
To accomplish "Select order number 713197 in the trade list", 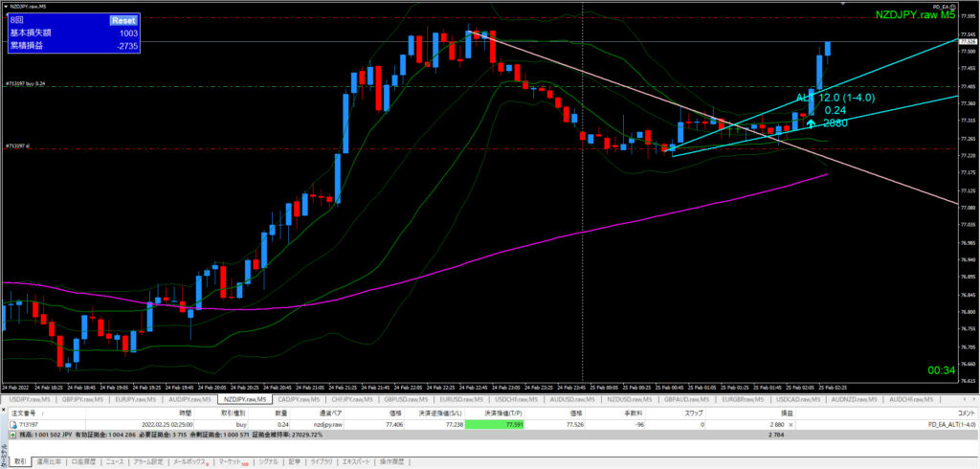I will coord(28,424).
